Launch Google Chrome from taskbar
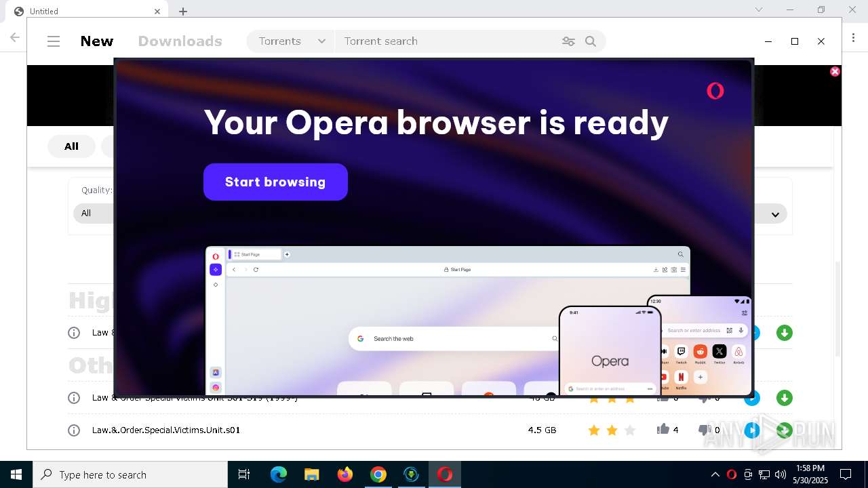 point(378,474)
